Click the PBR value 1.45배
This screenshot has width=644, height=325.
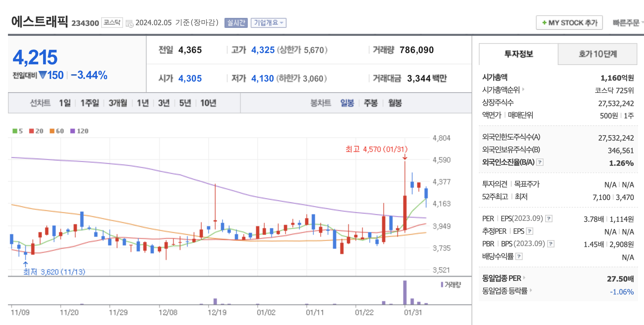click(x=594, y=244)
